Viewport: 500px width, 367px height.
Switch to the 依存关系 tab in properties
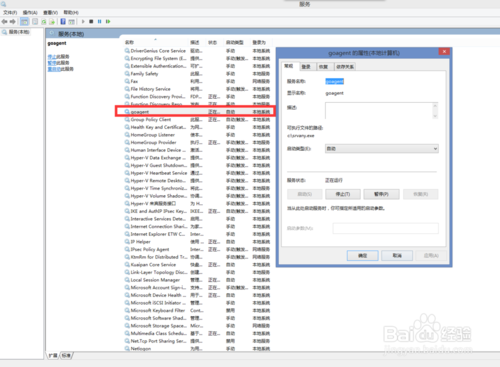[345, 67]
